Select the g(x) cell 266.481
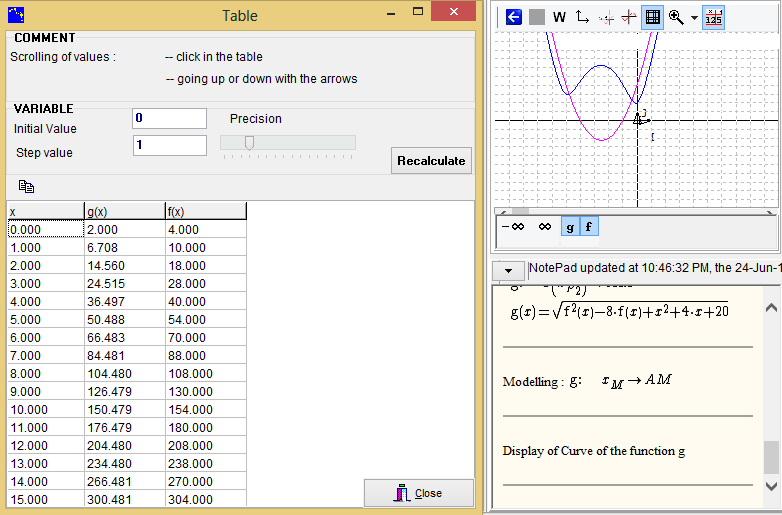 coord(125,481)
